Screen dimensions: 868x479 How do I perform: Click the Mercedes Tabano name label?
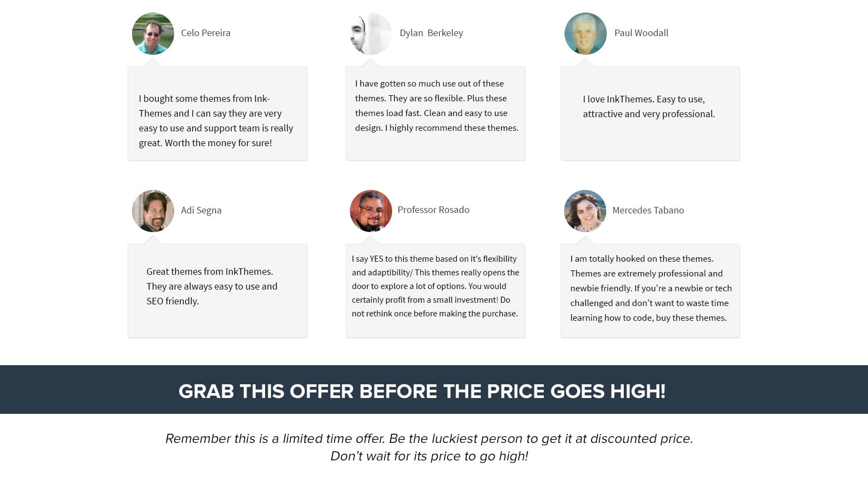(648, 210)
